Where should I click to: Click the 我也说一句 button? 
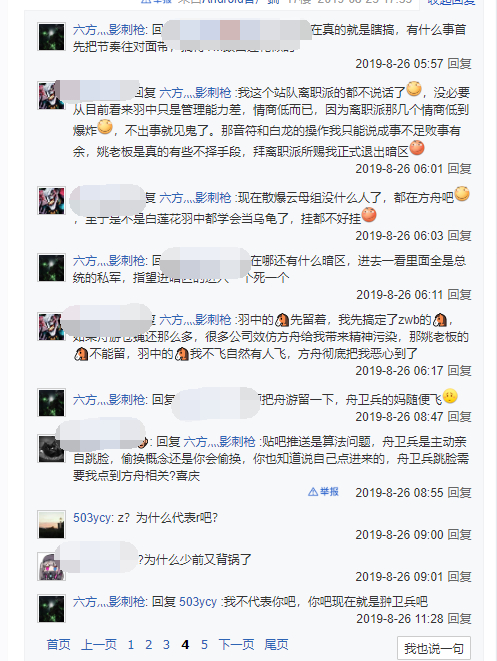click(434, 648)
